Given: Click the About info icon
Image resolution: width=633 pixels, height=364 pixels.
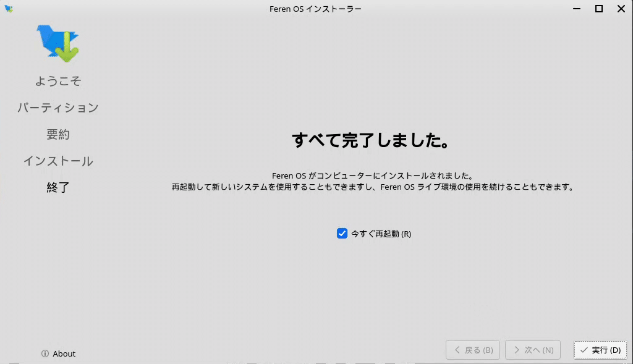Looking at the screenshot, I should pyautogui.click(x=45, y=353).
